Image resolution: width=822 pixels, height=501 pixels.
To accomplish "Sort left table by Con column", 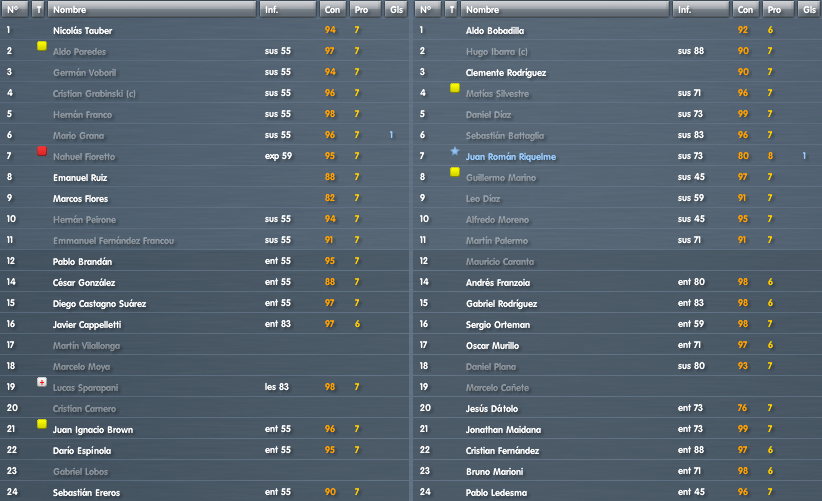I will pos(332,9).
